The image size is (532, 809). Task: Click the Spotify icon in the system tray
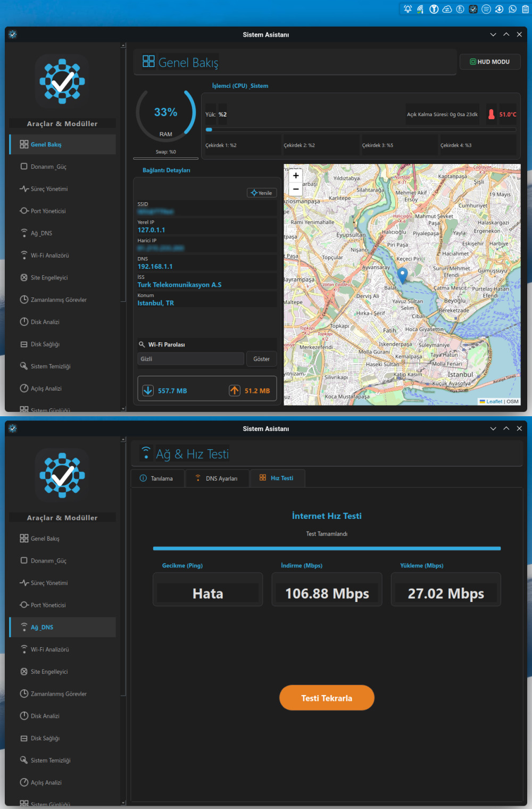[486, 9]
